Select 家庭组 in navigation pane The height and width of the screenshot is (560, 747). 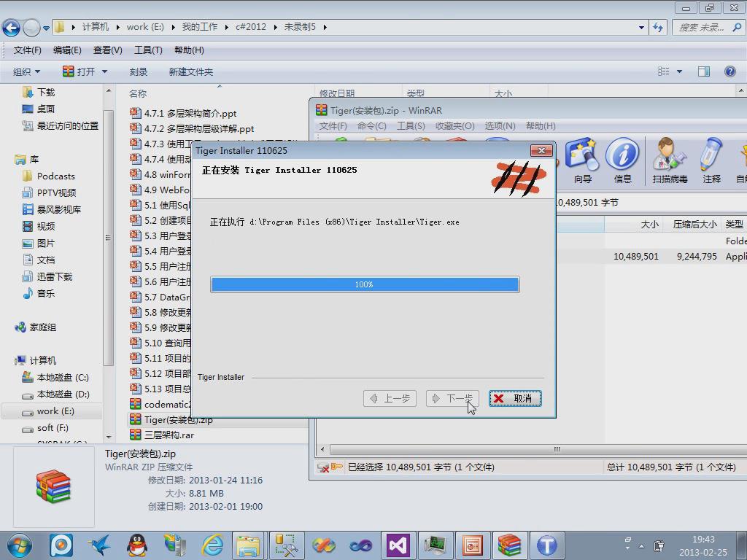[x=36, y=327]
